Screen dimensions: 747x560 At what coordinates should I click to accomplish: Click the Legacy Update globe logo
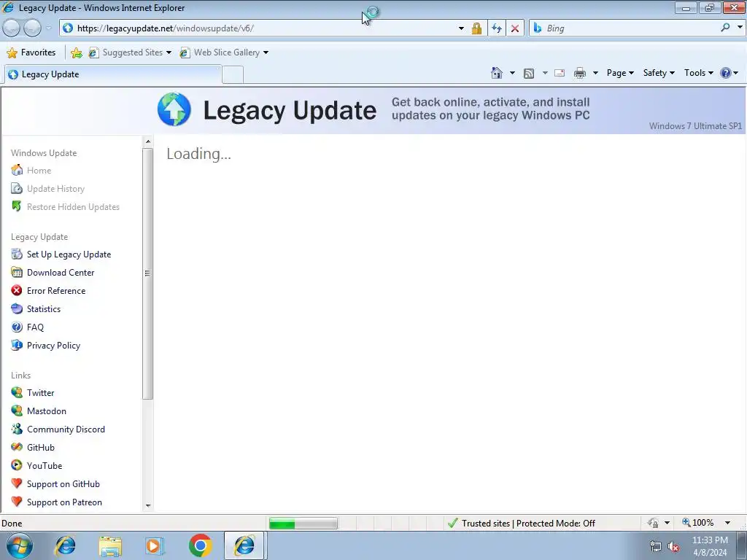174,109
